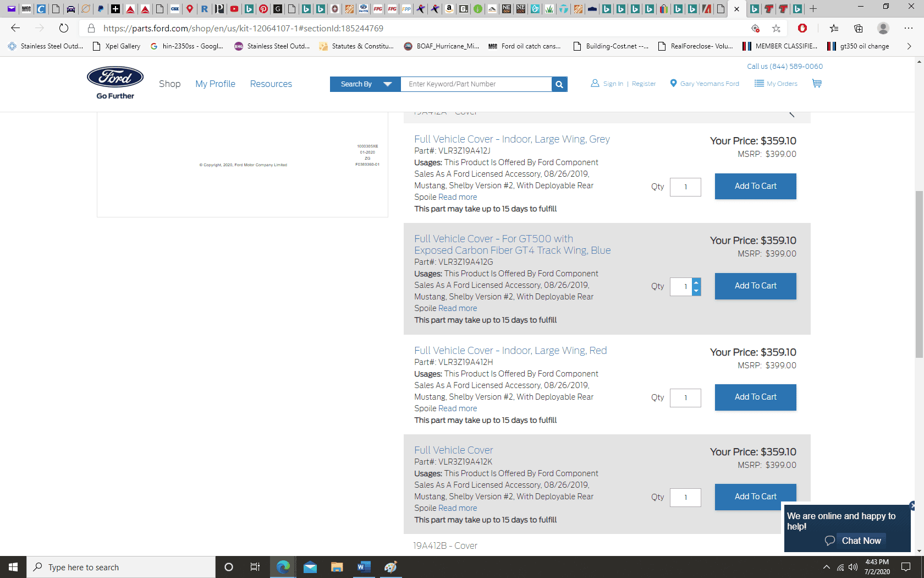Open Windows Start menu
Screen dimensions: 924x578
(13, 567)
